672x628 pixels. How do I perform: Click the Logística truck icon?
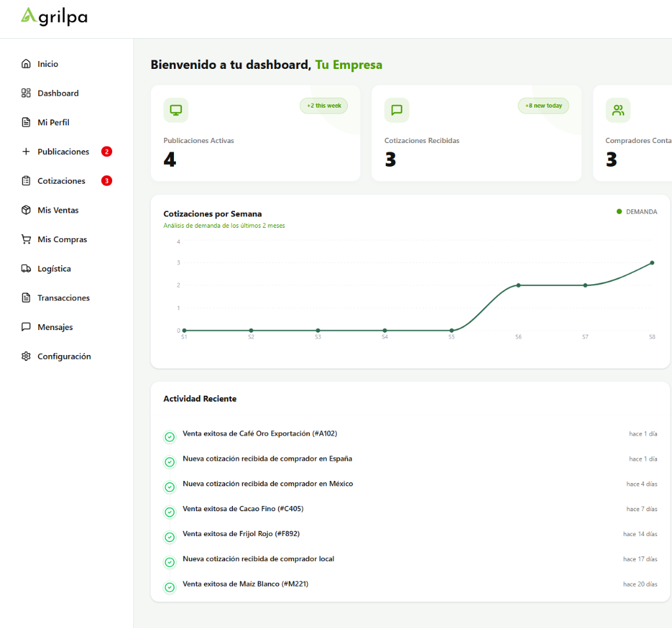(26, 268)
